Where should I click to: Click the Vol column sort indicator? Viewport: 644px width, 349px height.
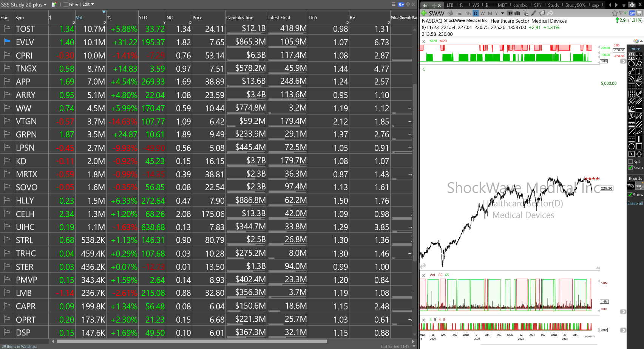(x=104, y=12)
